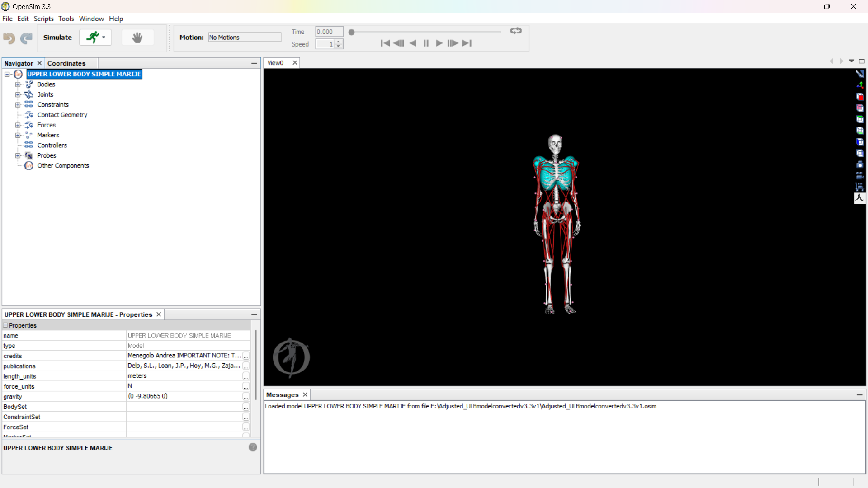868x488 pixels.
Task: Minimize the Navigator panel
Action: coord(254,63)
